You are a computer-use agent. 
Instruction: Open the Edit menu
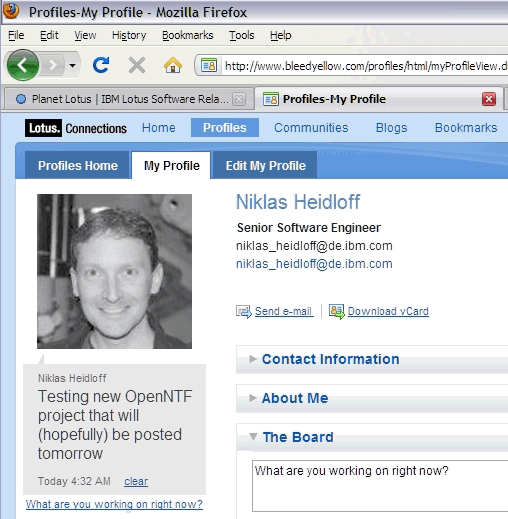(49, 35)
